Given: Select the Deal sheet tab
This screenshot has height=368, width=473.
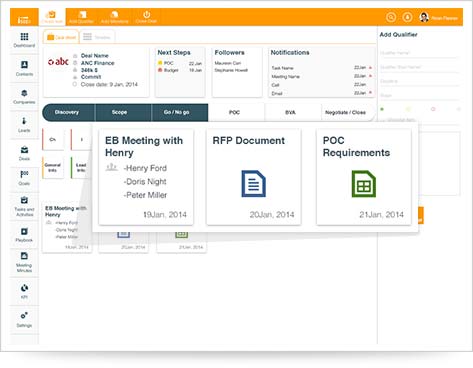Looking at the screenshot, I should tap(61, 37).
